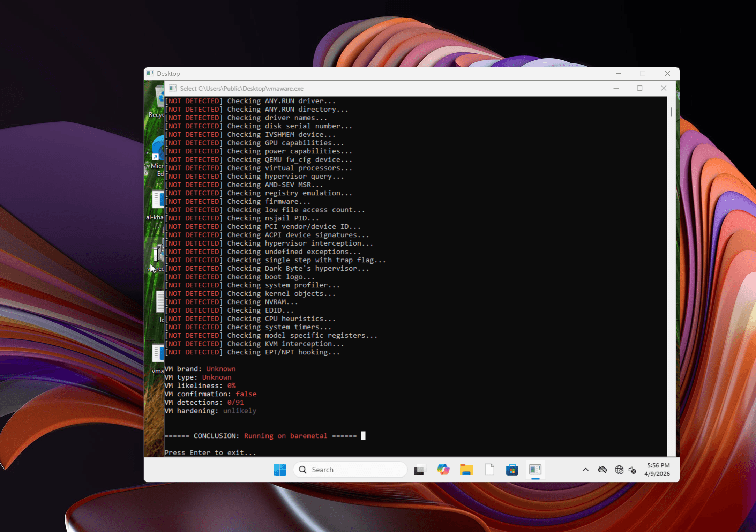This screenshot has width=756, height=532.
Task: Open Copilot from the taskbar
Action: click(x=443, y=470)
